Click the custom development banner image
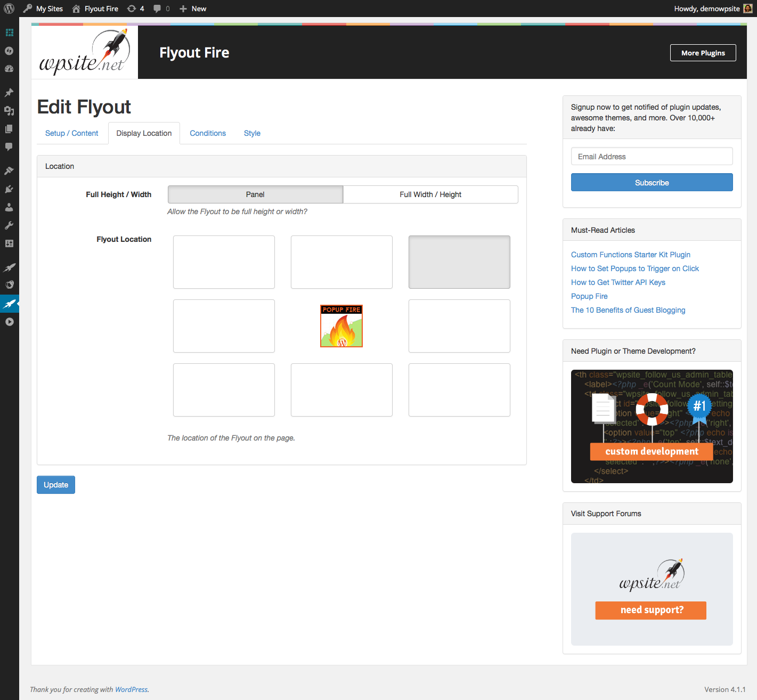Viewport: 757px width, 700px height. pos(652,426)
